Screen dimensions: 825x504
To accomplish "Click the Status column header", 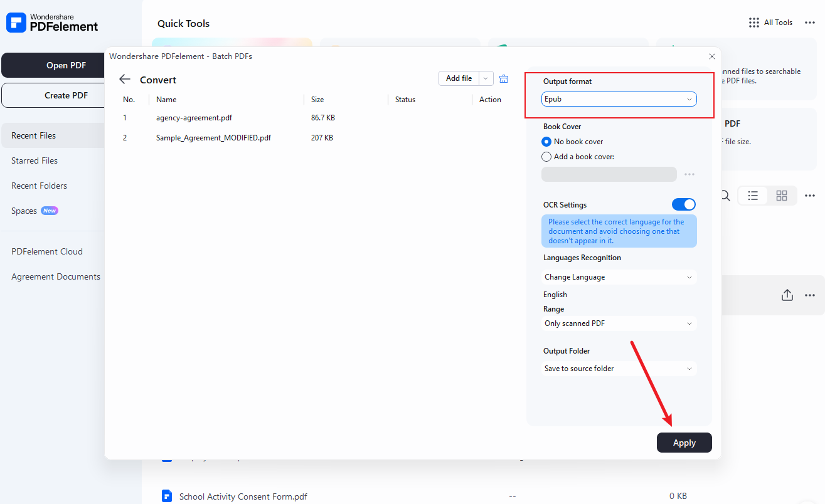I will click(x=405, y=100).
